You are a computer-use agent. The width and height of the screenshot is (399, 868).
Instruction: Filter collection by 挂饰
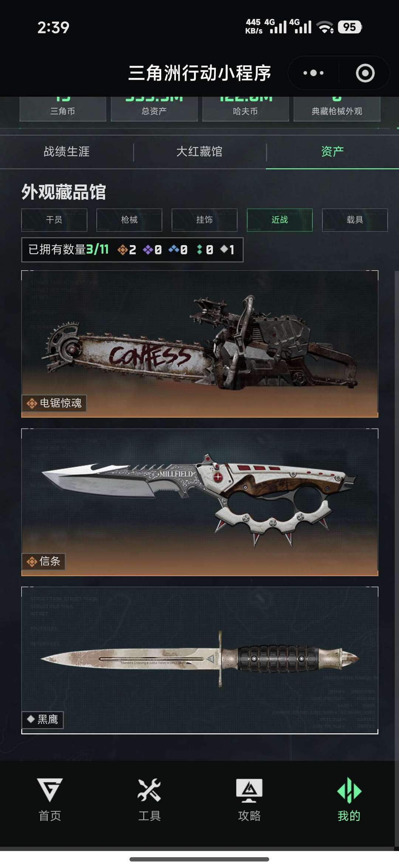coord(204,220)
